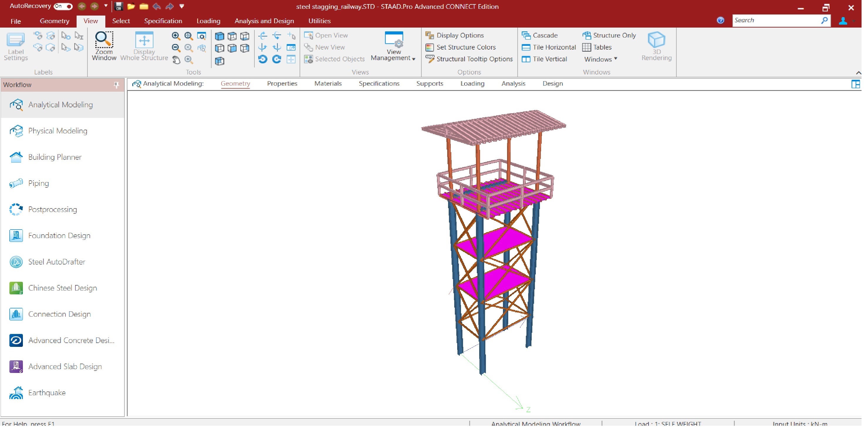Select the Zoom Window tool

104,46
